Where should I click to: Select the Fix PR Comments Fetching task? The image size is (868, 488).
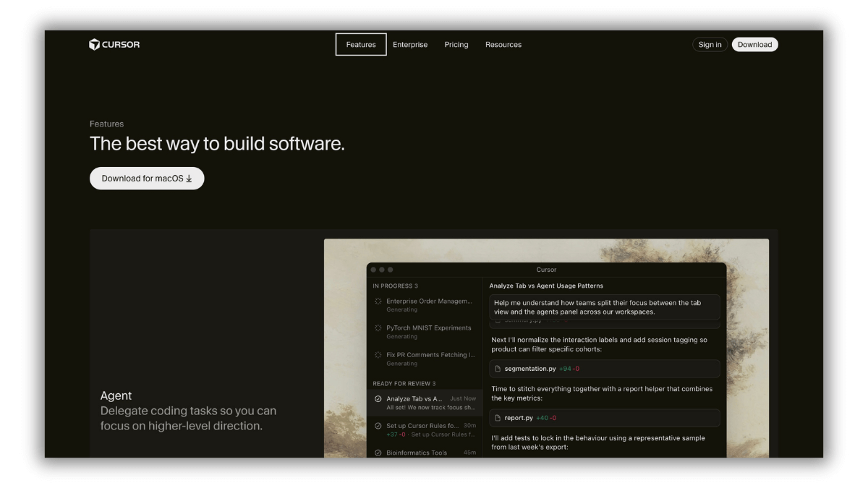(x=425, y=359)
